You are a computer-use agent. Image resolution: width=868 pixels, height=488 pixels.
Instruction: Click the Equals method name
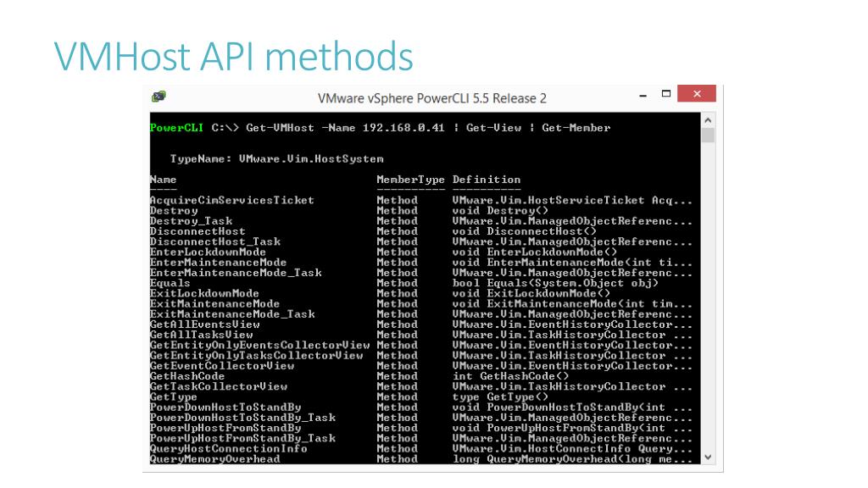tap(170, 283)
